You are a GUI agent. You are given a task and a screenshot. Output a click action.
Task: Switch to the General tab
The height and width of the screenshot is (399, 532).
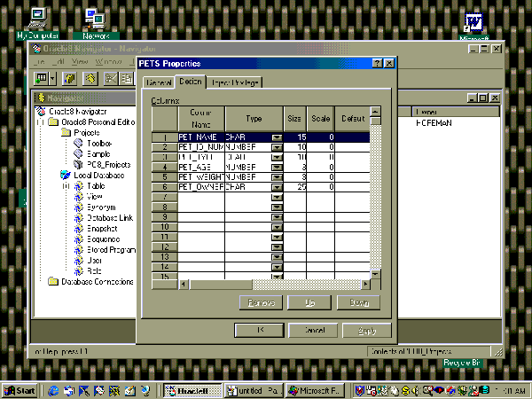159,82
